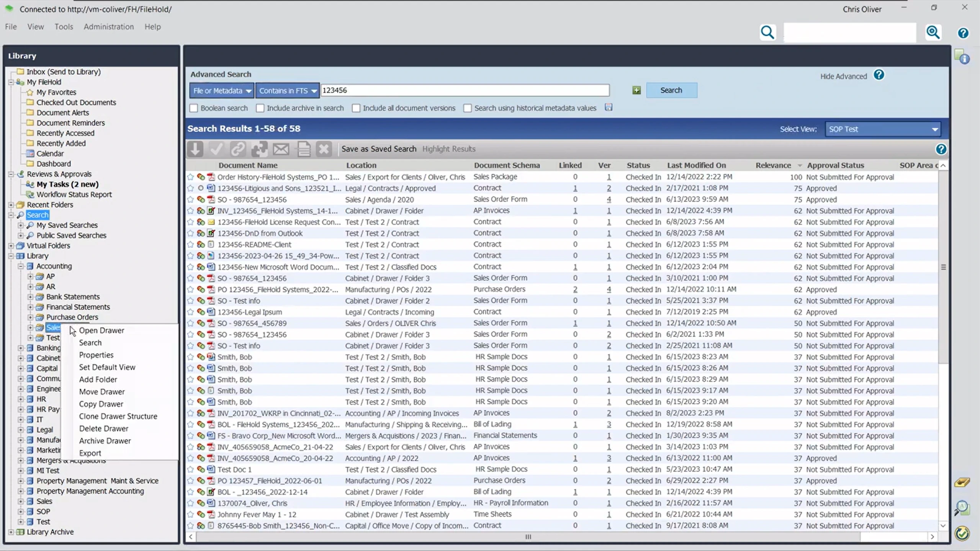Choose Archive Drawer in context menu

[x=105, y=441]
